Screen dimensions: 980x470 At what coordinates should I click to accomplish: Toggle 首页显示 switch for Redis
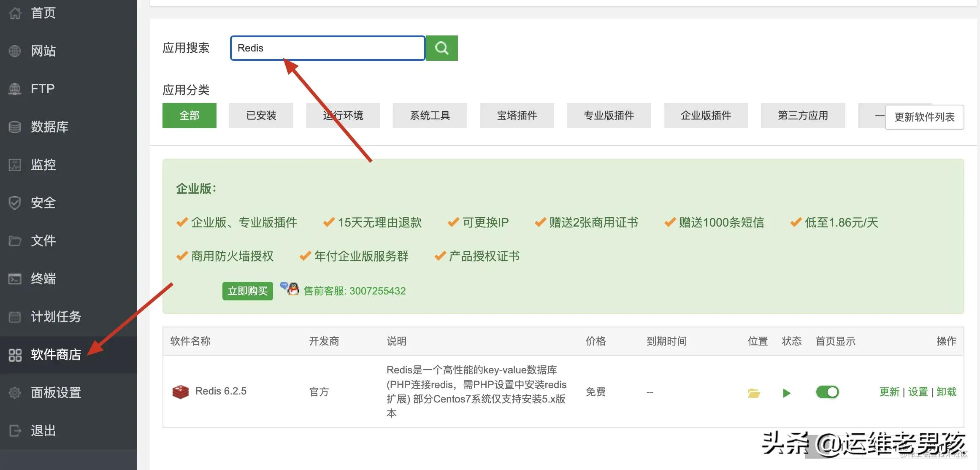(827, 392)
